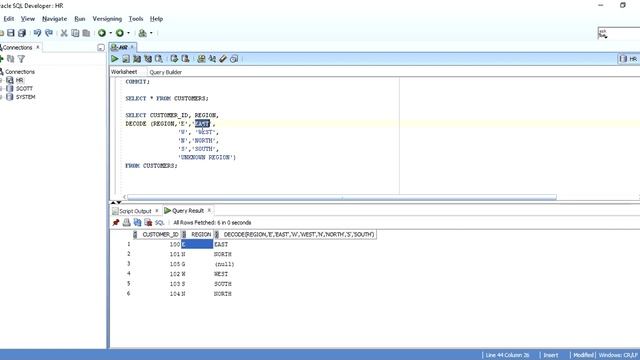Click the Copy icon in the main toolbar

75,33
